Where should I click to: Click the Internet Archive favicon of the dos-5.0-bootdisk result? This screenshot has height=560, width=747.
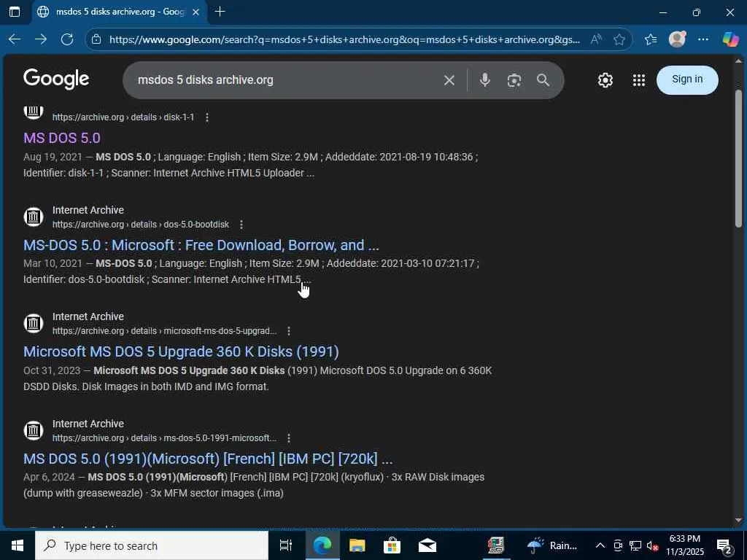34,217
